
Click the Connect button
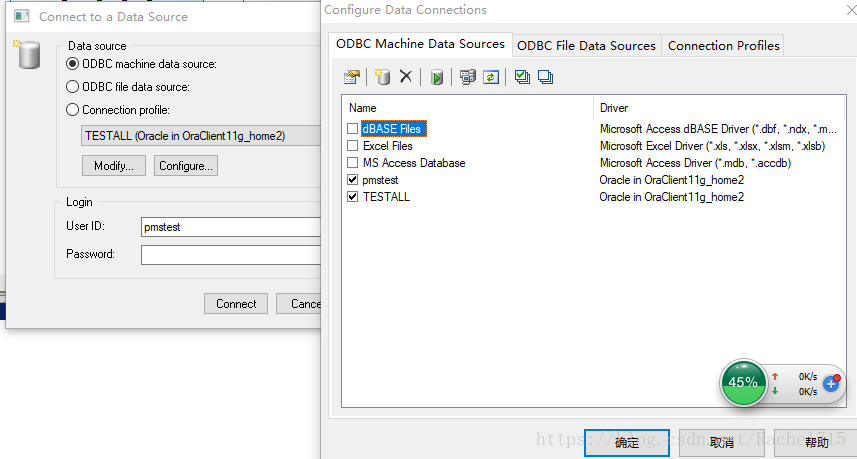(x=236, y=304)
